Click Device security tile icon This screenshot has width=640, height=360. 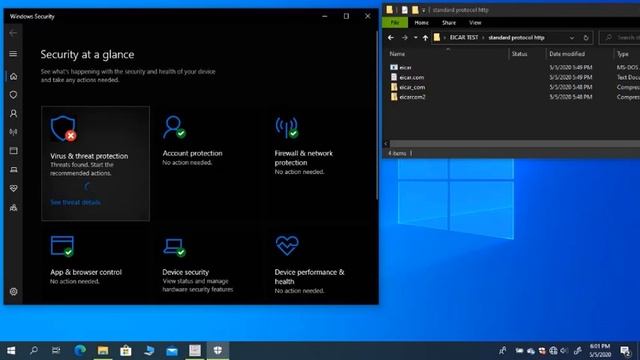[174, 247]
